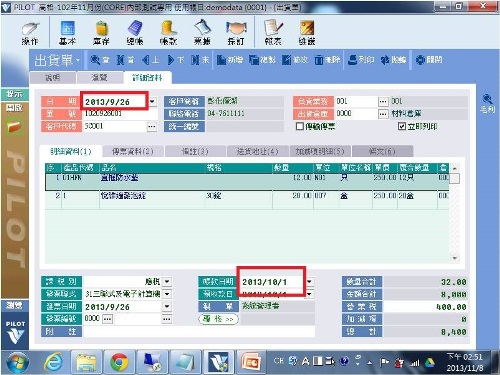500x375 pixels.
Task: Click the PILOT logo at sidebar bottom
Action: point(15,333)
